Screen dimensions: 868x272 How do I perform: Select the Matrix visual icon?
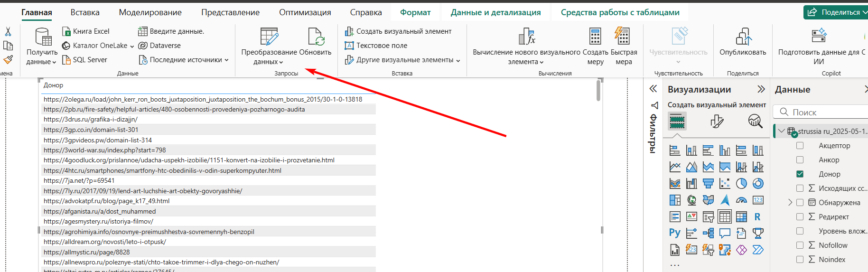pos(741,217)
